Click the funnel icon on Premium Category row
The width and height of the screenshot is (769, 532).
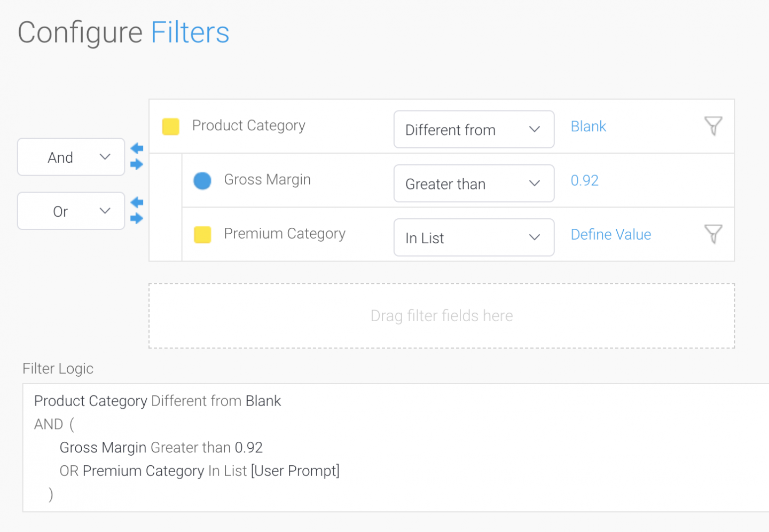(x=713, y=234)
